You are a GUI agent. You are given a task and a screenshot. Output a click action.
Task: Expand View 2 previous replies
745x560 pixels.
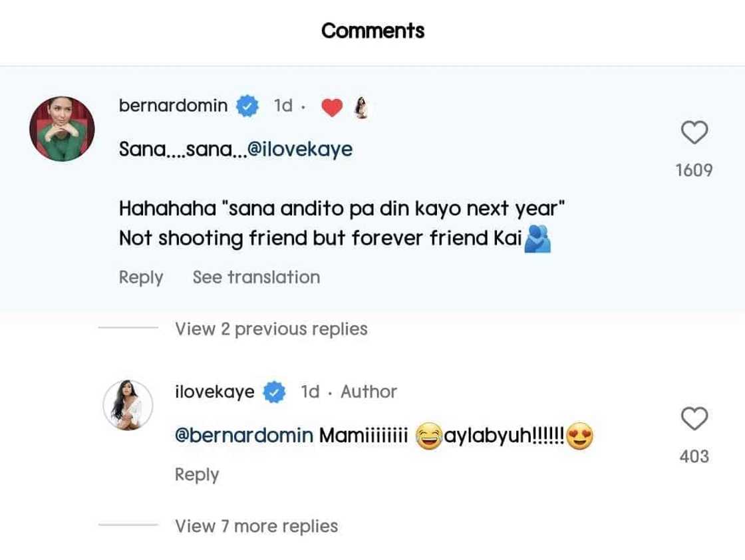(271, 329)
